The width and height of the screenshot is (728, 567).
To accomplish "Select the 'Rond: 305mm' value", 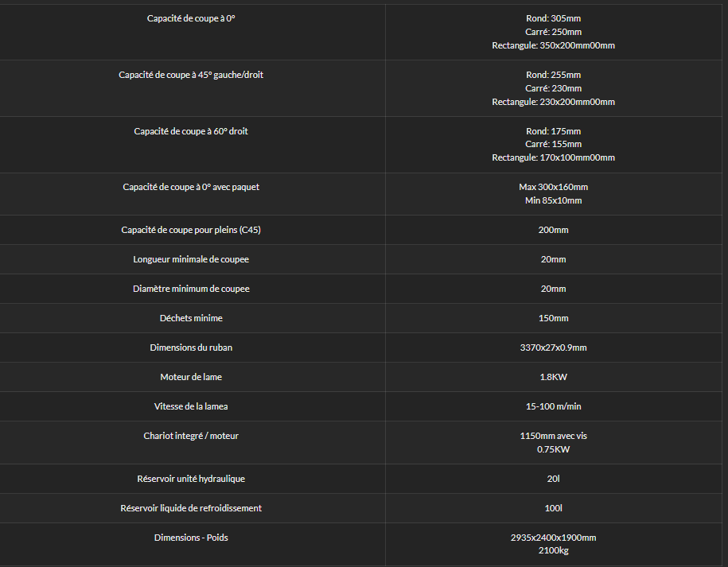I will coord(553,18).
